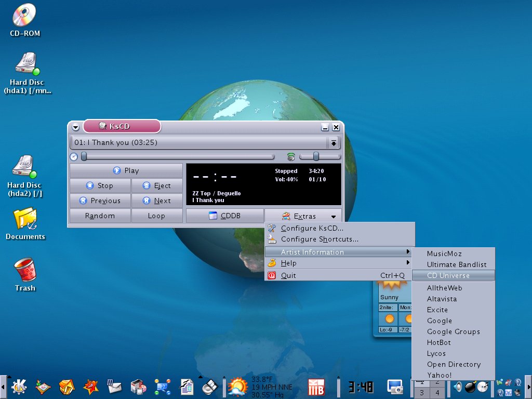Viewport: 532px width, 399px height.
Task: Click the Play button in KsCD
Action: tap(126, 170)
